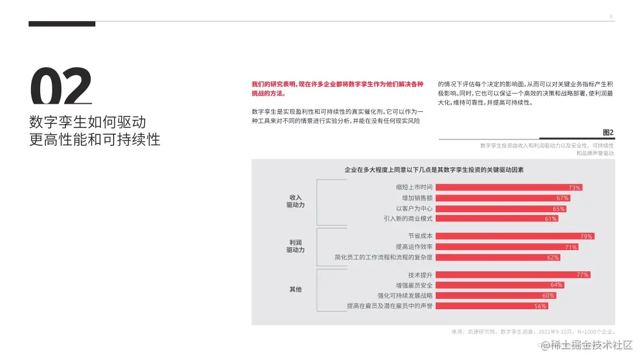Click the '利润驱动力' group label
644x362 pixels.
(295, 246)
